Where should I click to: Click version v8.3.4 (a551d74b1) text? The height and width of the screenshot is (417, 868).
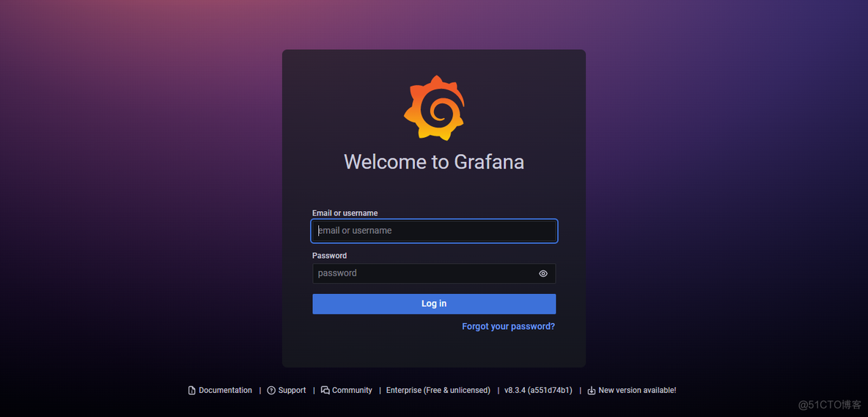538,391
